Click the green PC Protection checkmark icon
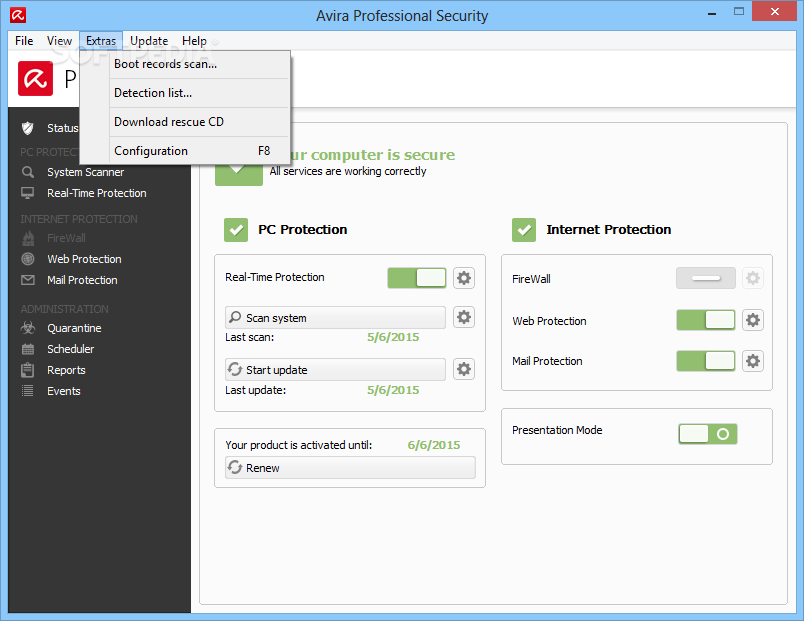This screenshot has width=804, height=621. click(x=236, y=230)
